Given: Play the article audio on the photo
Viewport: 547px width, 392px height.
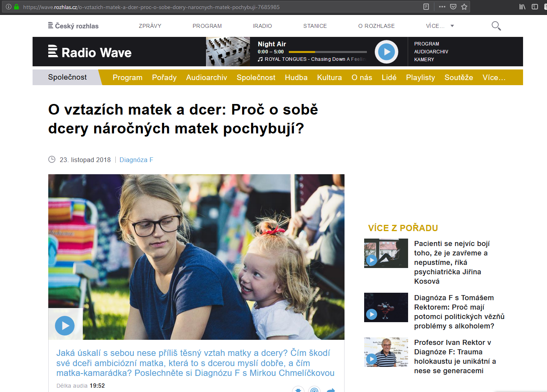Looking at the screenshot, I should (x=65, y=325).
